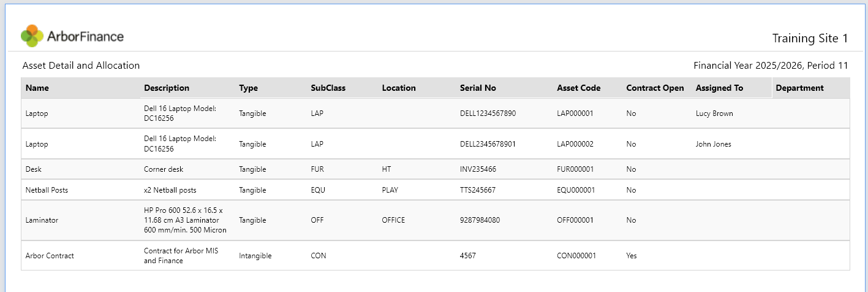
Task: Click 'No' in the Netball Posts row
Action: coord(631,190)
